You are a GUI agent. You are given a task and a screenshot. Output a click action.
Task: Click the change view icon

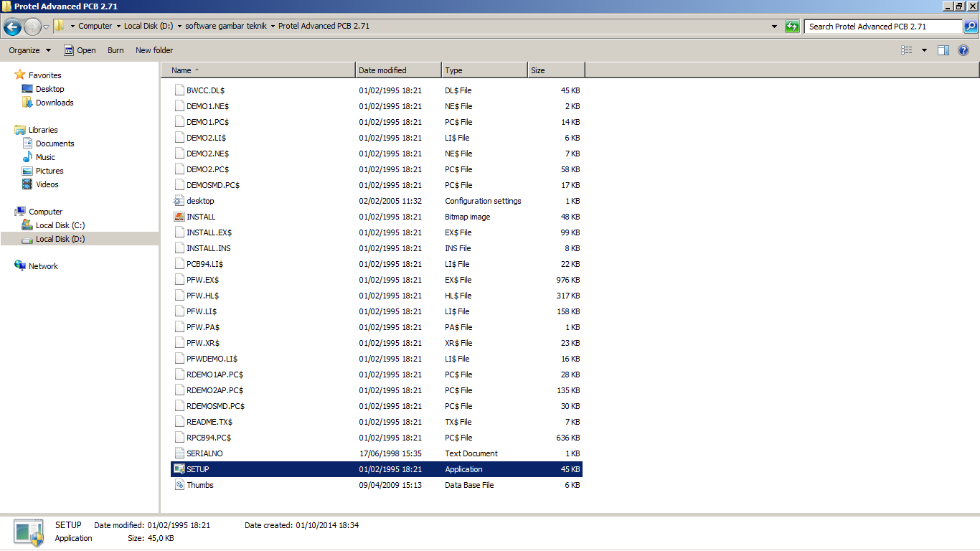(907, 50)
